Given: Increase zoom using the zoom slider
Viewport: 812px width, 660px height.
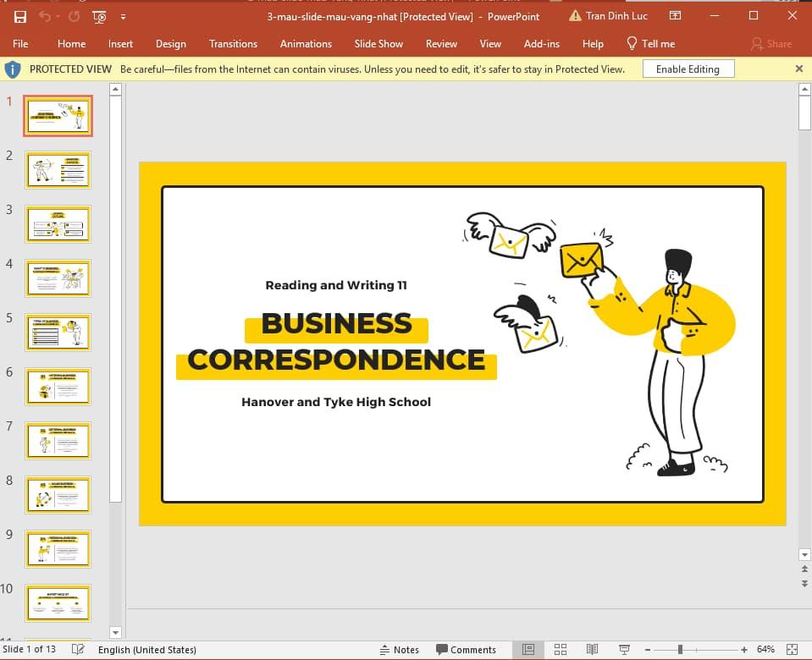Looking at the screenshot, I should point(744,649).
